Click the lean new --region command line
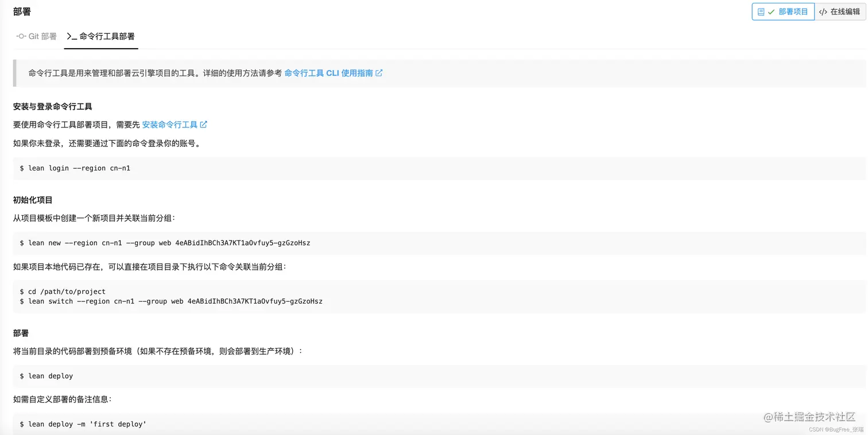Viewport: 868px width, 435px height. [165, 243]
